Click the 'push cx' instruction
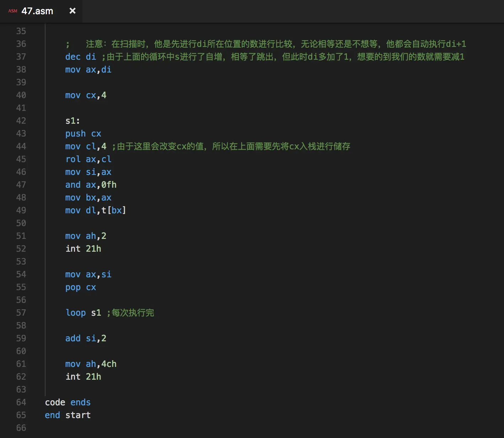The height and width of the screenshot is (438, 504). point(83,134)
